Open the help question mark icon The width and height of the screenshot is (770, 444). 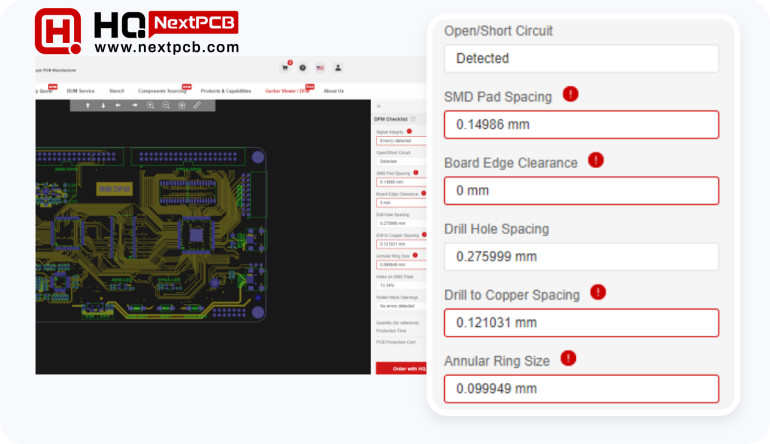pos(302,68)
